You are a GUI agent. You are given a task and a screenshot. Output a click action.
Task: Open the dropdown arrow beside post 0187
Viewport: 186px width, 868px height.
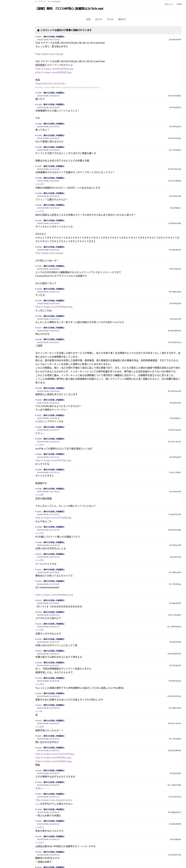coord(36,166)
